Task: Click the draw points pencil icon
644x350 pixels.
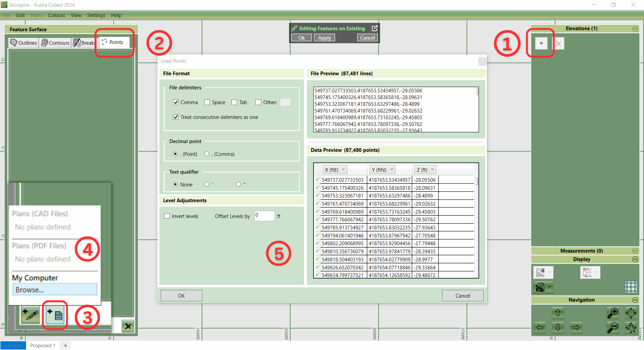Action: click(x=30, y=315)
